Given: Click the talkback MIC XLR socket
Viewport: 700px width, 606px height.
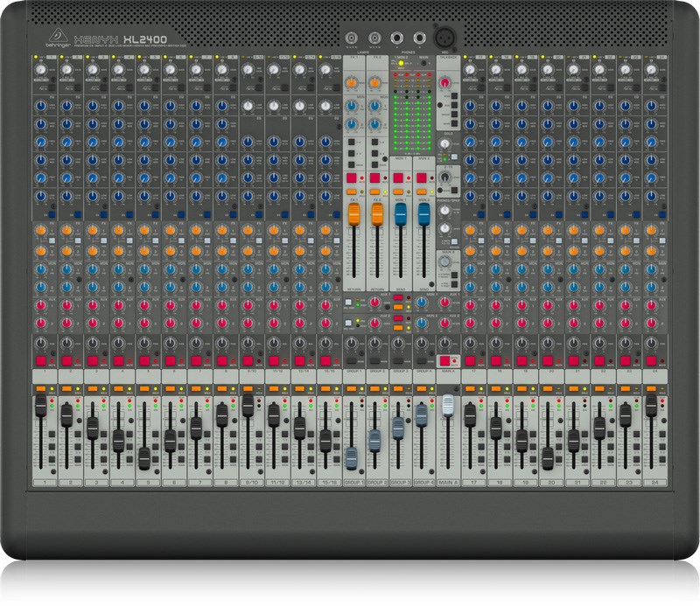Looking at the screenshot, I should [445, 37].
